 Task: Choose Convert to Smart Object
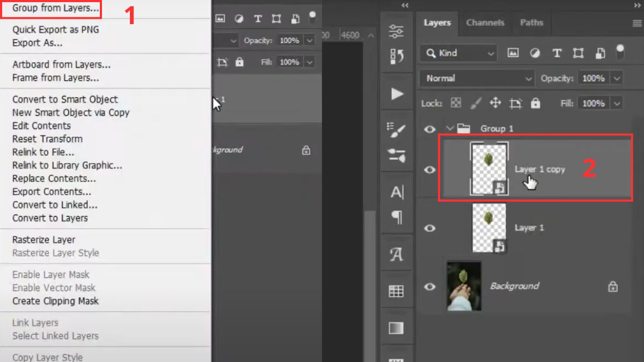tap(65, 99)
